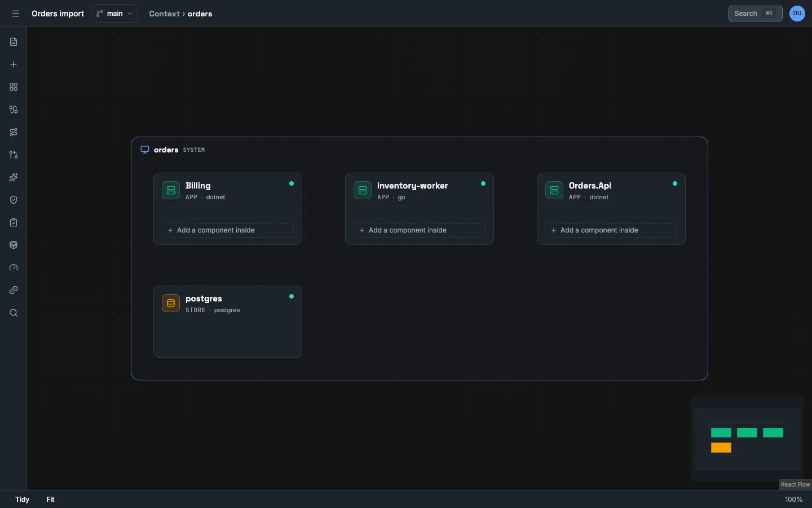This screenshot has height=508, width=812.
Task: Click the status dot on Billing
Action: click(292, 183)
